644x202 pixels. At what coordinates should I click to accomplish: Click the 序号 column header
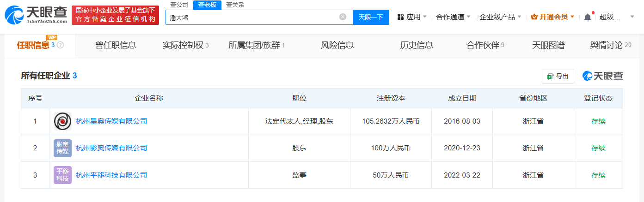pyautogui.click(x=35, y=98)
